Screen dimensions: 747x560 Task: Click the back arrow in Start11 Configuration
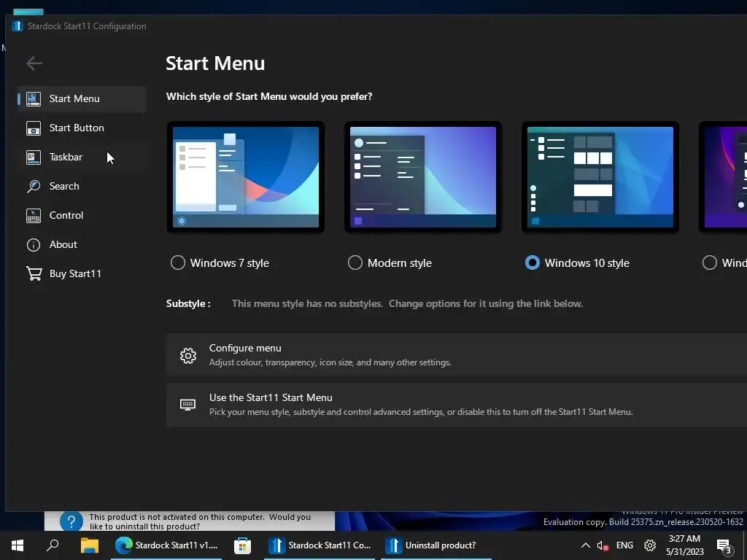(x=34, y=63)
